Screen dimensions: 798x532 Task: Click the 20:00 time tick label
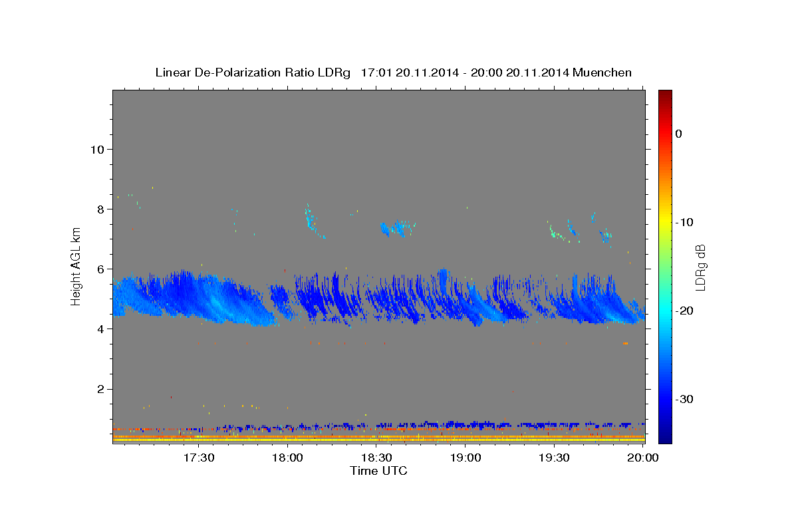[643, 458]
